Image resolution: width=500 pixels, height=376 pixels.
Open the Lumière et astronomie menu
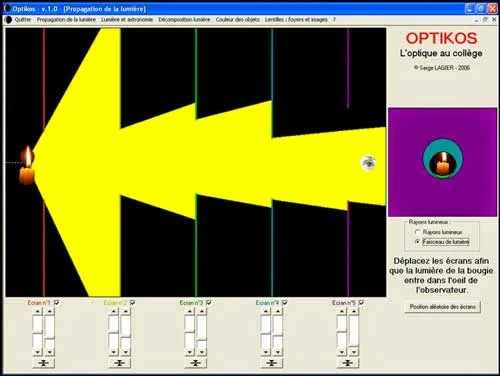(x=127, y=20)
